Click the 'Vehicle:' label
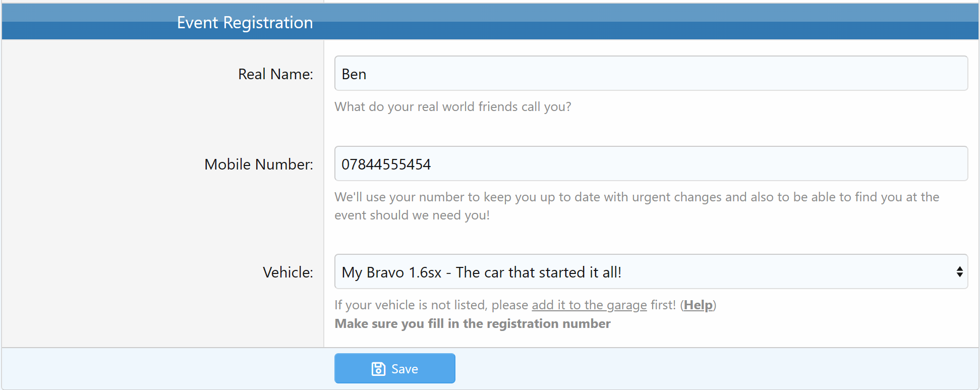The image size is (980, 390). coord(287,272)
